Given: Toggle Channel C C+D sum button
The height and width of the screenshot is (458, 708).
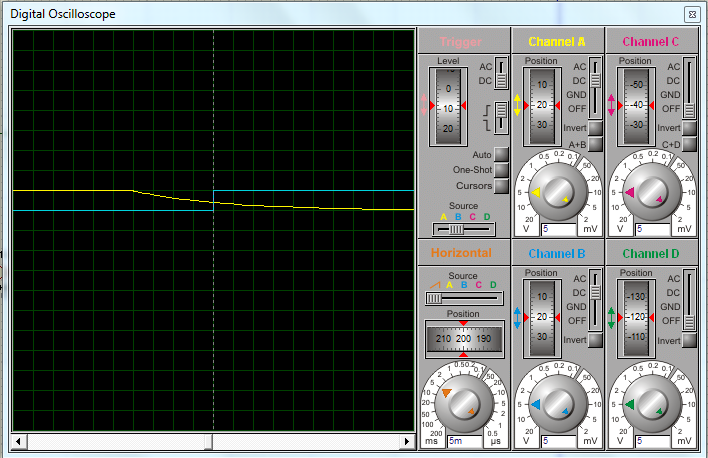Looking at the screenshot, I should click(689, 145).
